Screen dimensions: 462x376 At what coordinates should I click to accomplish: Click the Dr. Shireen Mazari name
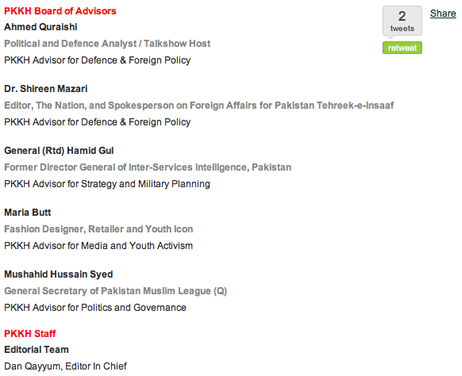click(x=46, y=89)
